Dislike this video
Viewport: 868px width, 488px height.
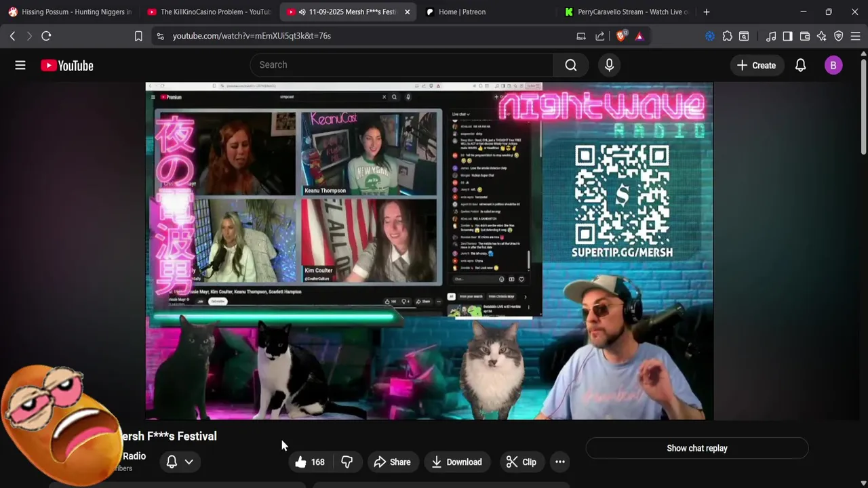click(347, 462)
